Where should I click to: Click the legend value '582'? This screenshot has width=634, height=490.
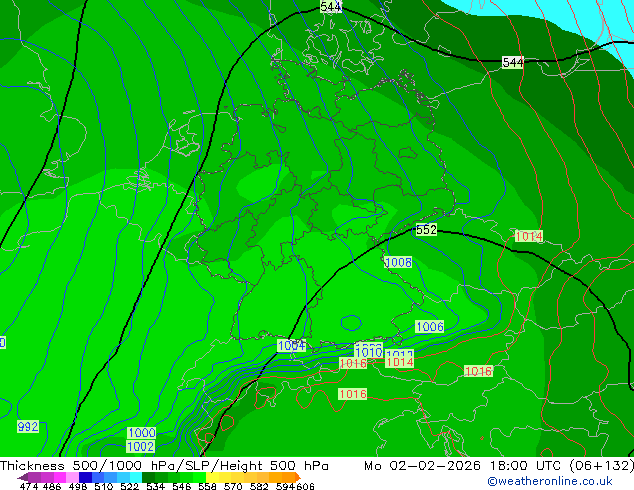259,486
